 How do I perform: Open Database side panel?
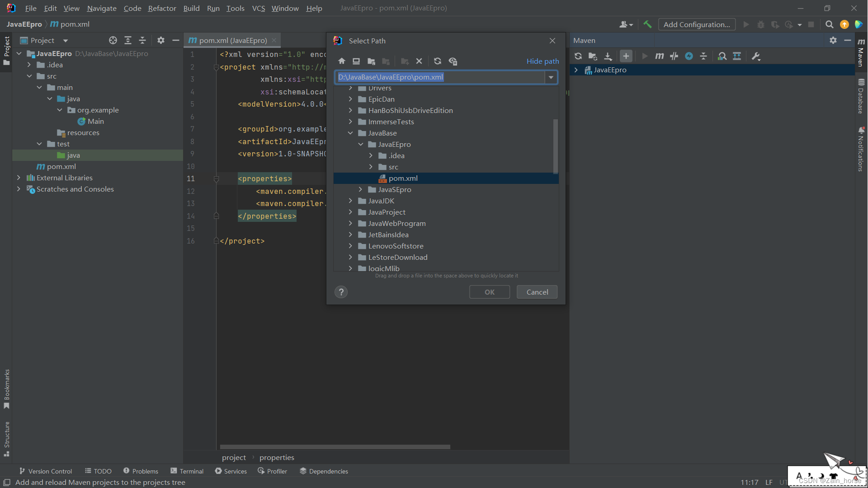coord(861,96)
